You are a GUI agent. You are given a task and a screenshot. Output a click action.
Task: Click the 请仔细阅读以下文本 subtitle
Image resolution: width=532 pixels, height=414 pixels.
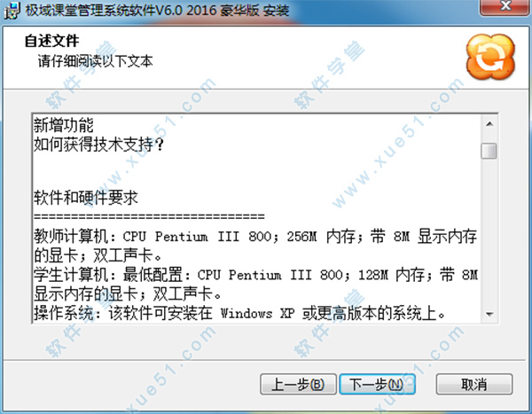point(96,61)
